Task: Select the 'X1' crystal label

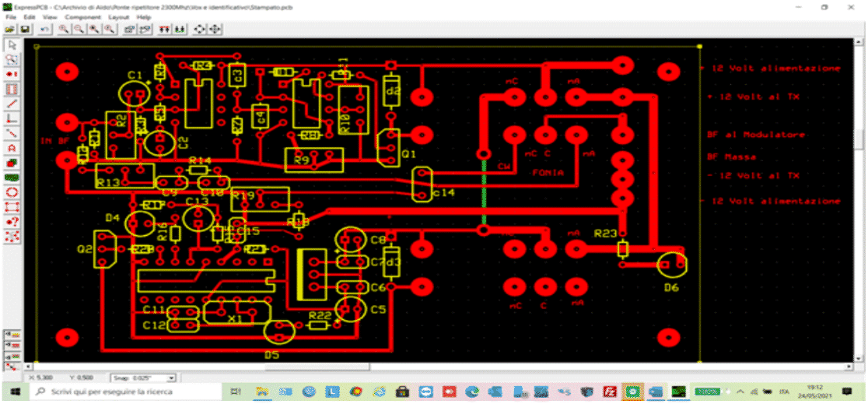Action: 235,318
